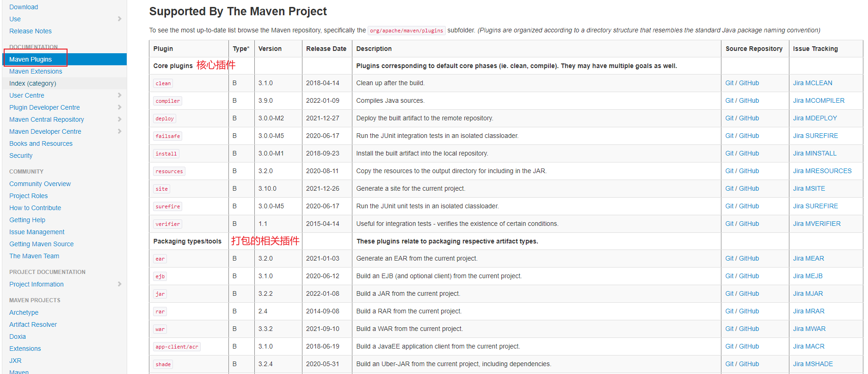Open Project Roles link

pyautogui.click(x=29, y=196)
